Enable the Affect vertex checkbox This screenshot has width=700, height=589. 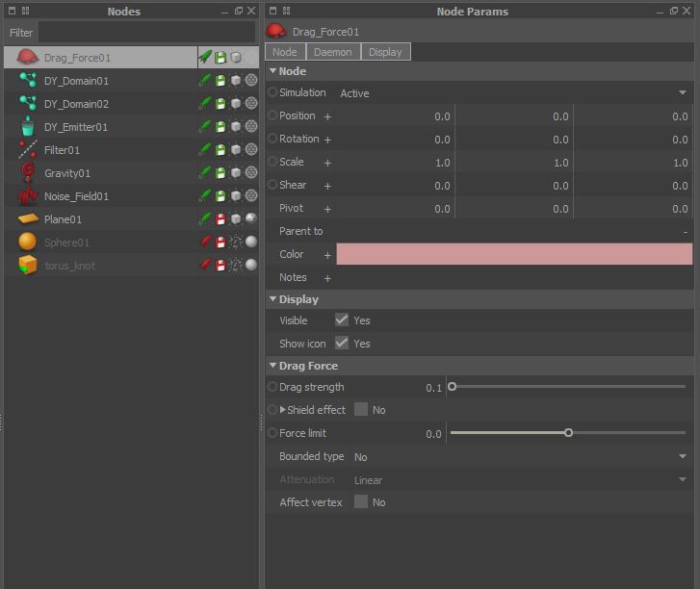tap(361, 502)
